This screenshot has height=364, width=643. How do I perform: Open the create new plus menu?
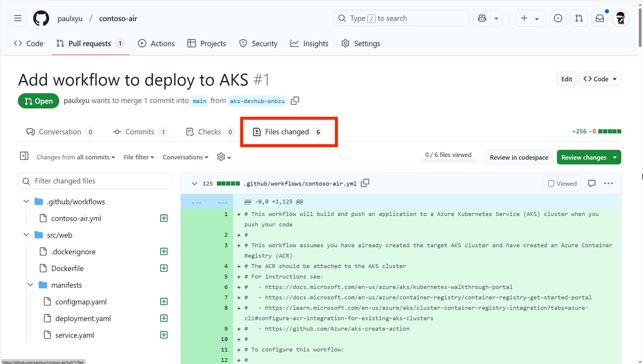(x=530, y=18)
